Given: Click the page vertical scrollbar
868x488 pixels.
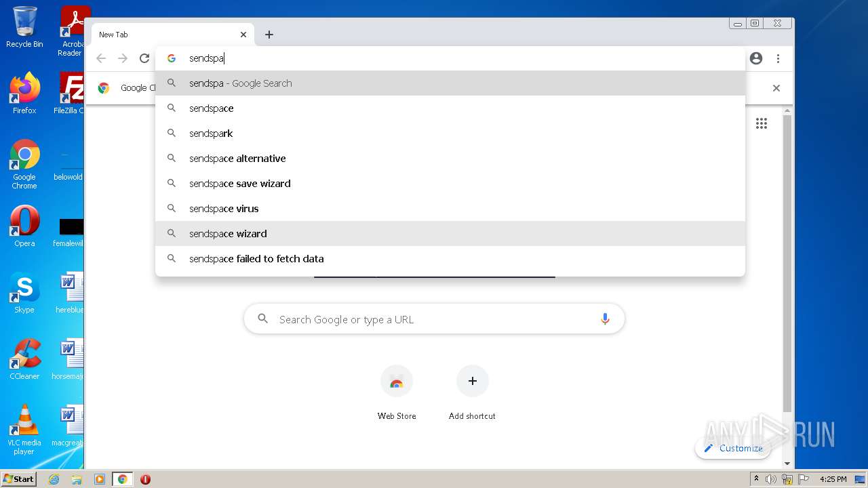Looking at the screenshot, I should click(787, 264).
